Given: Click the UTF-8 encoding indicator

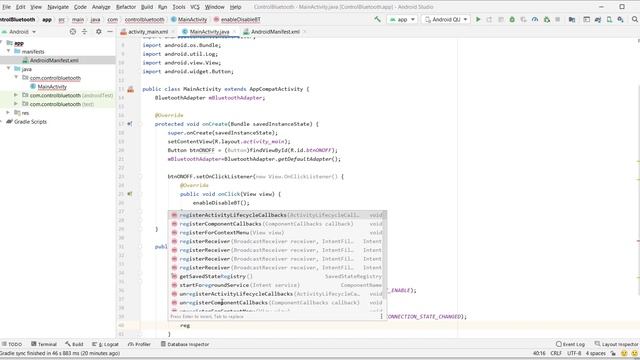Looking at the screenshot, I should pyautogui.click(x=574, y=353).
